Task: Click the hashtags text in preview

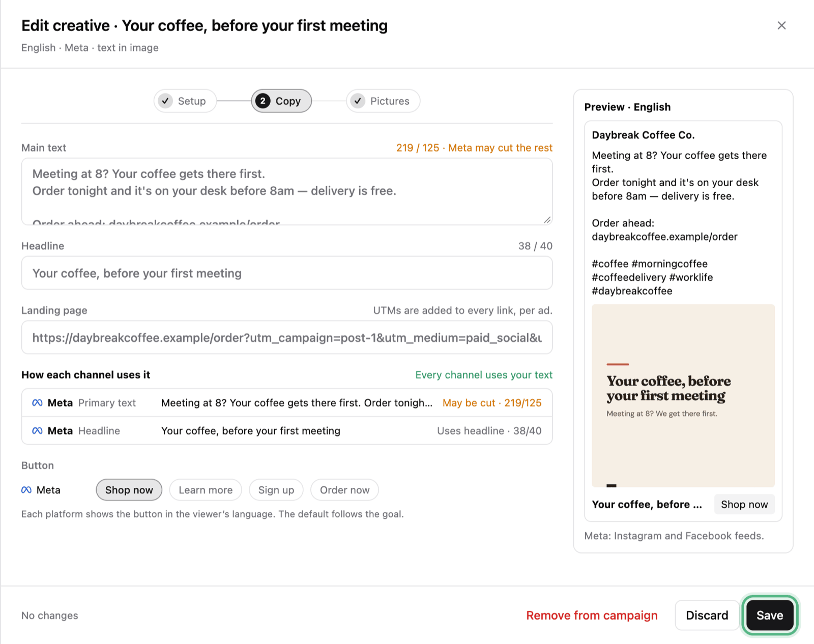Action: 652,277
